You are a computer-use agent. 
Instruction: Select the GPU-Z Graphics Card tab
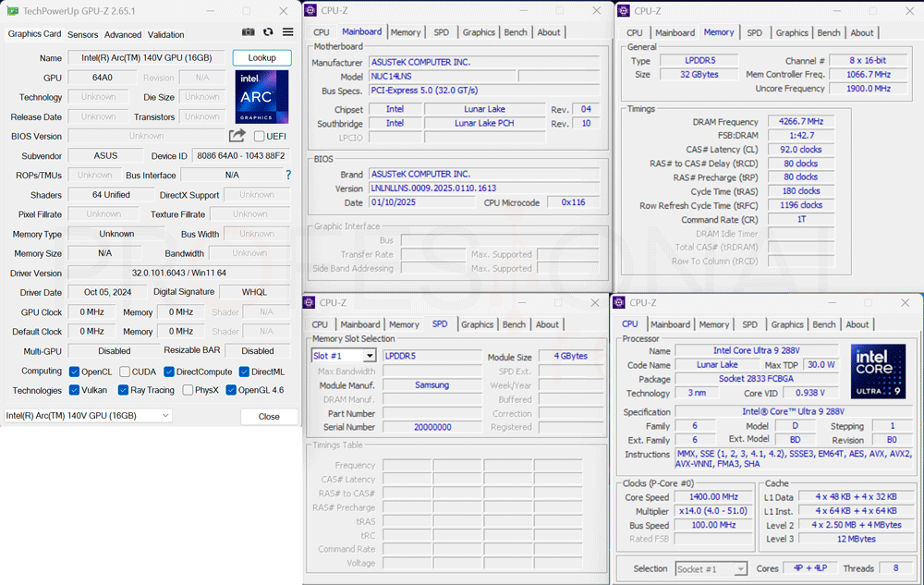(34, 34)
